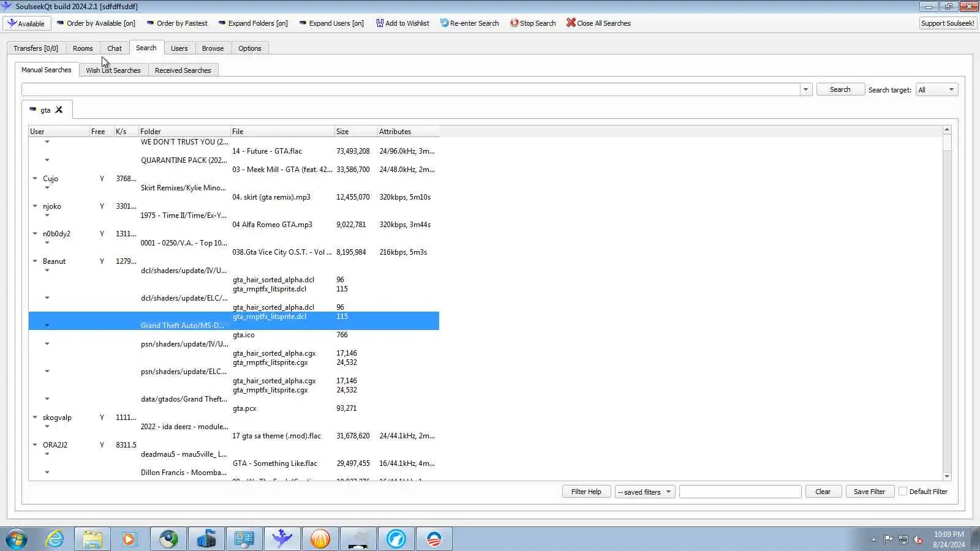Image resolution: width=980 pixels, height=551 pixels.
Task: Select "GTA - Something Like.flac" file
Action: (274, 463)
